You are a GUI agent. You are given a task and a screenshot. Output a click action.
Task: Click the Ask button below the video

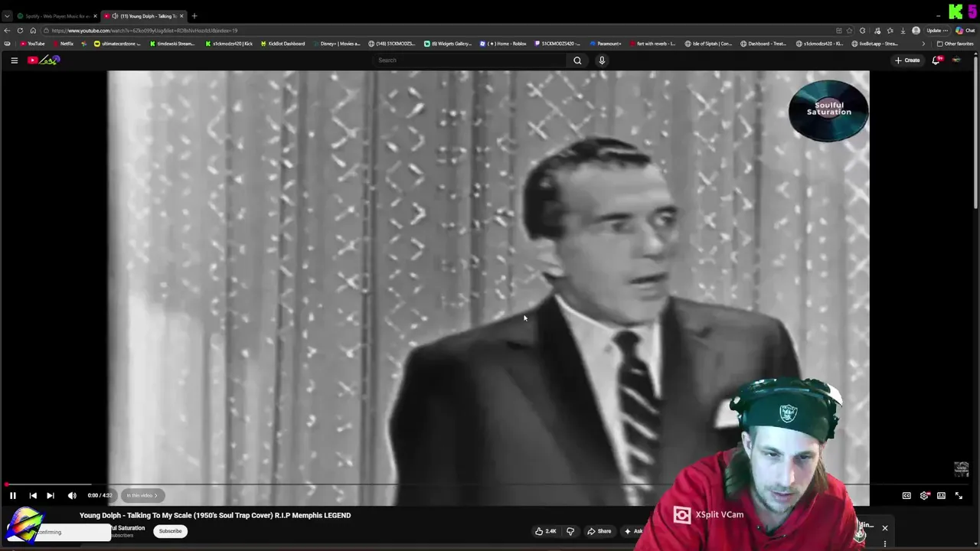[x=634, y=531]
